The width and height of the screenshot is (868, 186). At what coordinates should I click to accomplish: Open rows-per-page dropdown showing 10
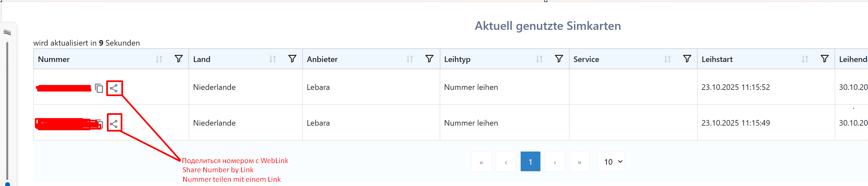click(x=611, y=162)
